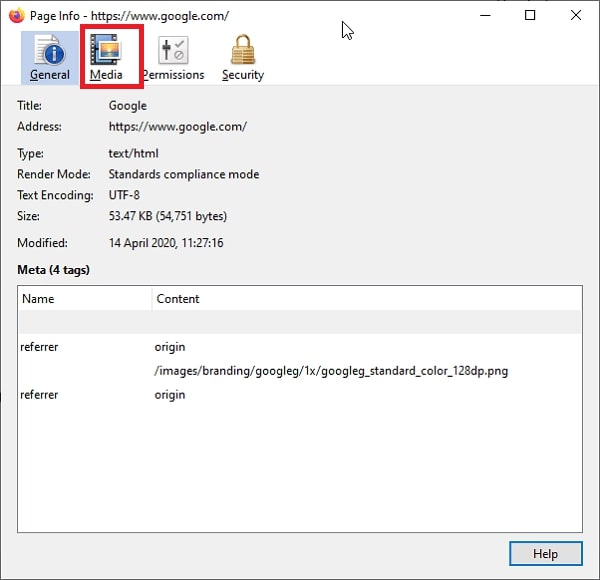Open the Permissions tab
The height and width of the screenshot is (580, 600).
(172, 58)
